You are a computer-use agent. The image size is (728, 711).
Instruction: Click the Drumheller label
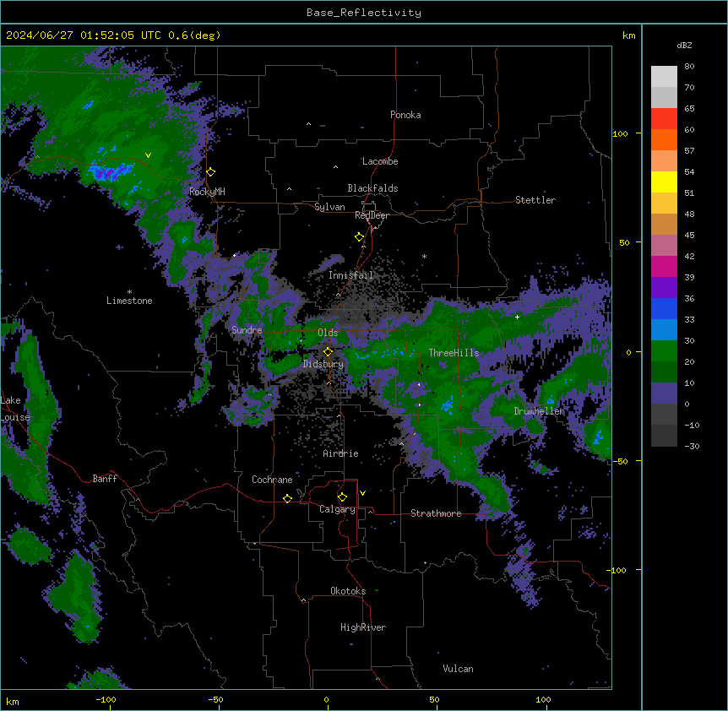coord(539,411)
